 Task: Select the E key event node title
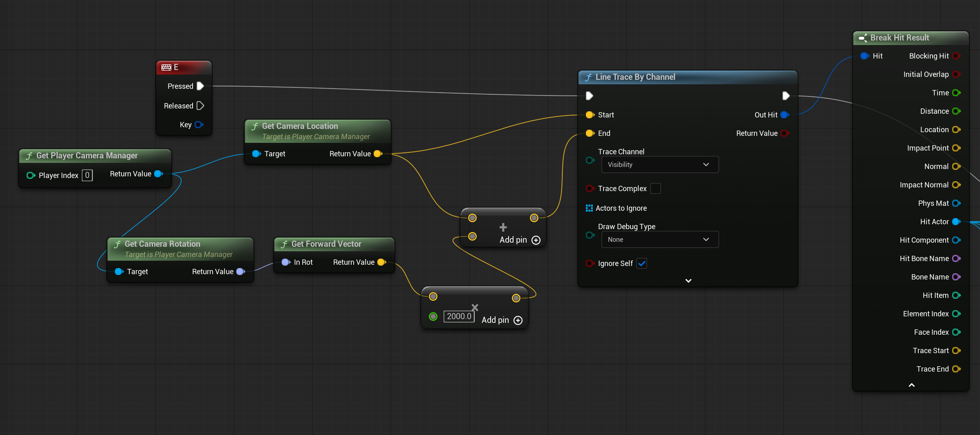tap(184, 67)
